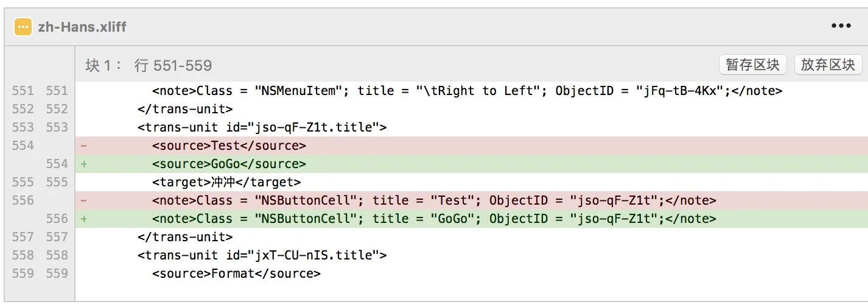Select the added line <source>GoGo</source>
868x307 pixels.
229,164
